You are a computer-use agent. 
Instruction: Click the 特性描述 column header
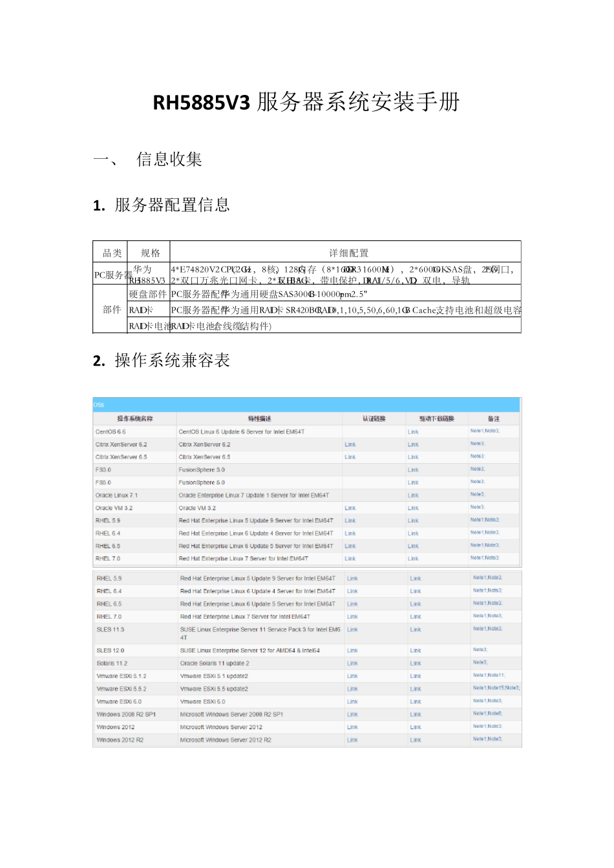[x=260, y=418]
